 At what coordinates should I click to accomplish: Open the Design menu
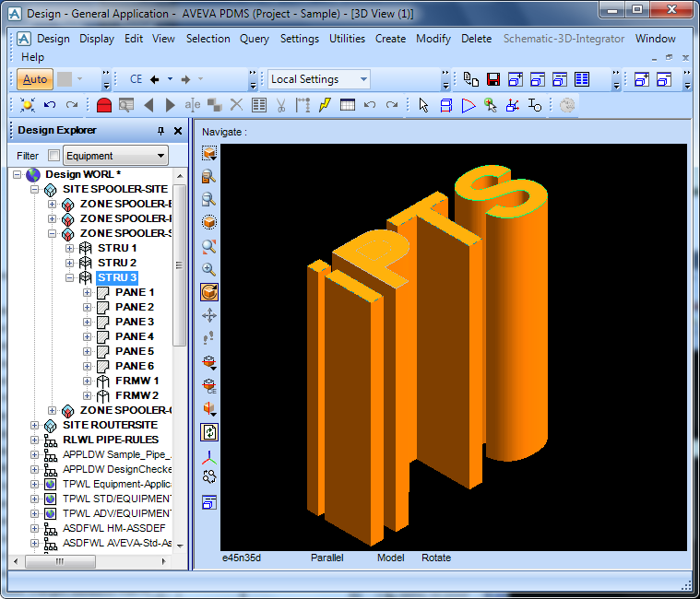[53, 39]
